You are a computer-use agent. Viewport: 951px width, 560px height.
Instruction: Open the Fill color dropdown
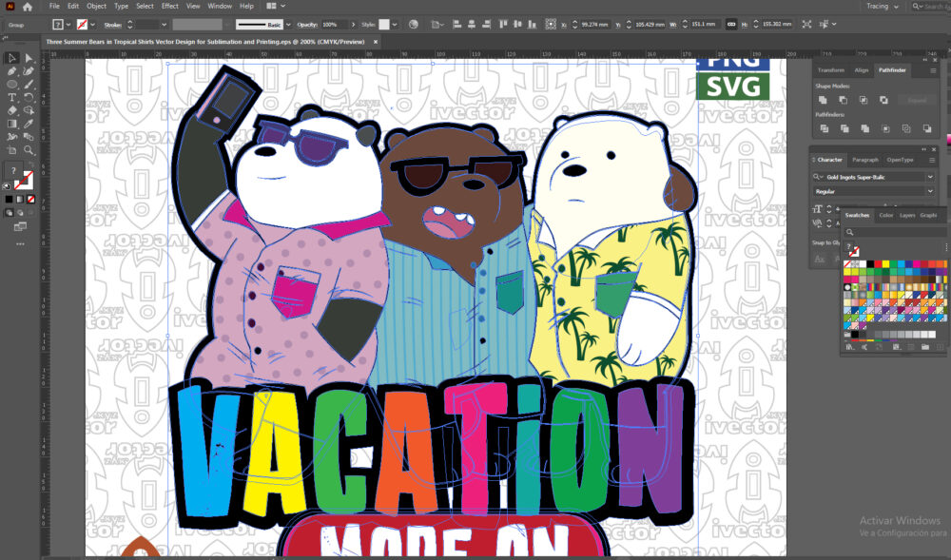pos(68,25)
